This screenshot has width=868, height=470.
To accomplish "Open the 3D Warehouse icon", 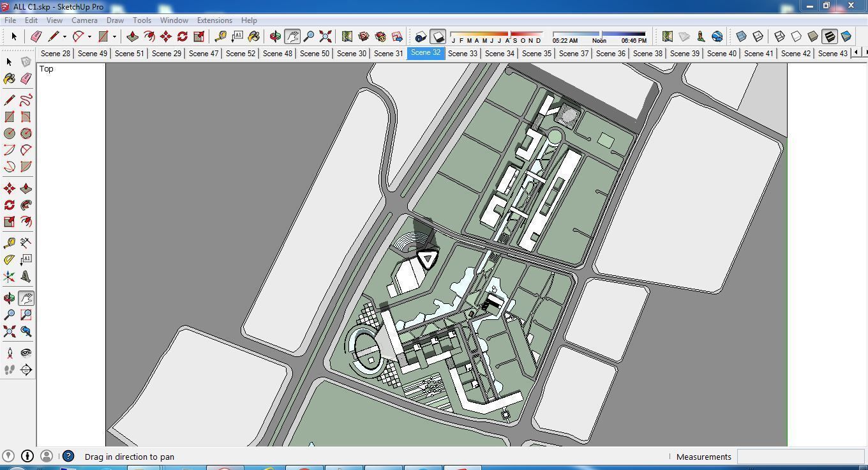I will click(364, 36).
